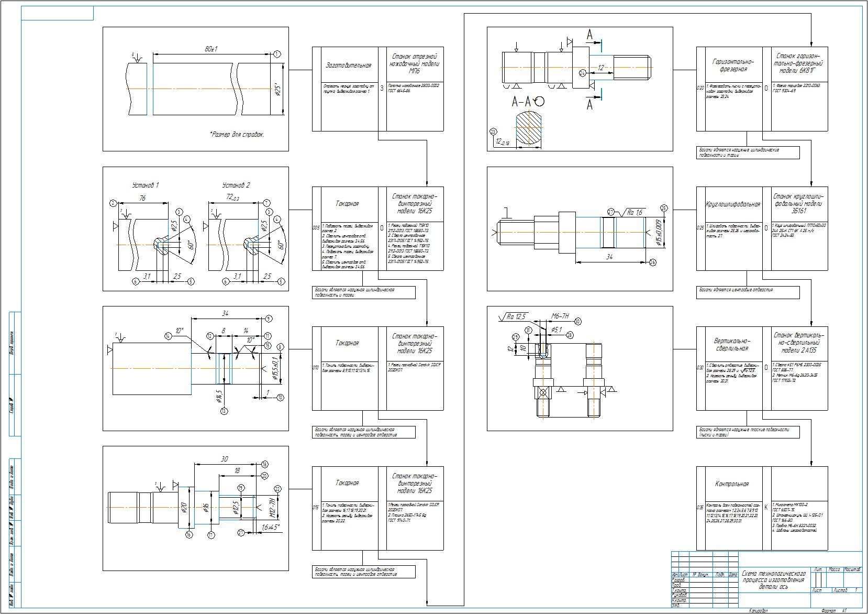Image resolution: width=868 pixels, height=614 pixels.
Task: Select the '№ докум.' column header
Action: click(x=701, y=575)
